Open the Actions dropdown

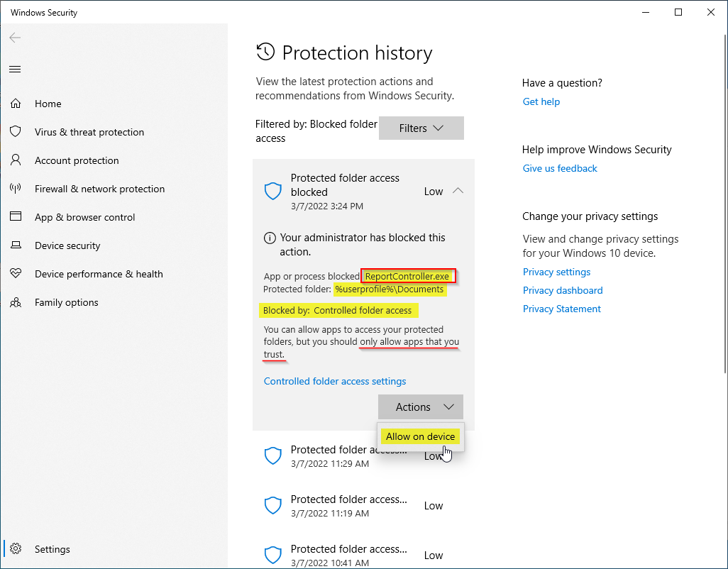[x=420, y=407]
